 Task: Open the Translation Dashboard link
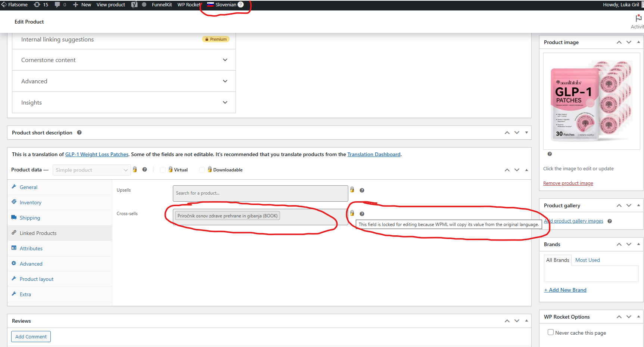(x=374, y=154)
